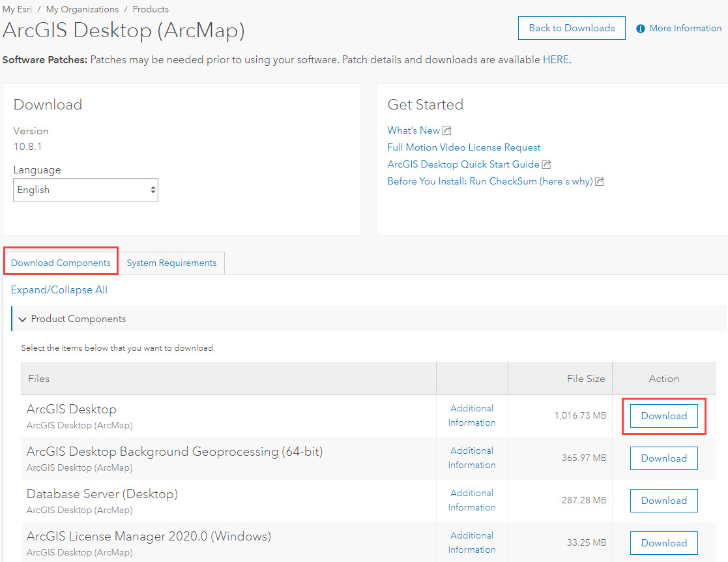Collapse the Product Components section chevron

pos(22,319)
